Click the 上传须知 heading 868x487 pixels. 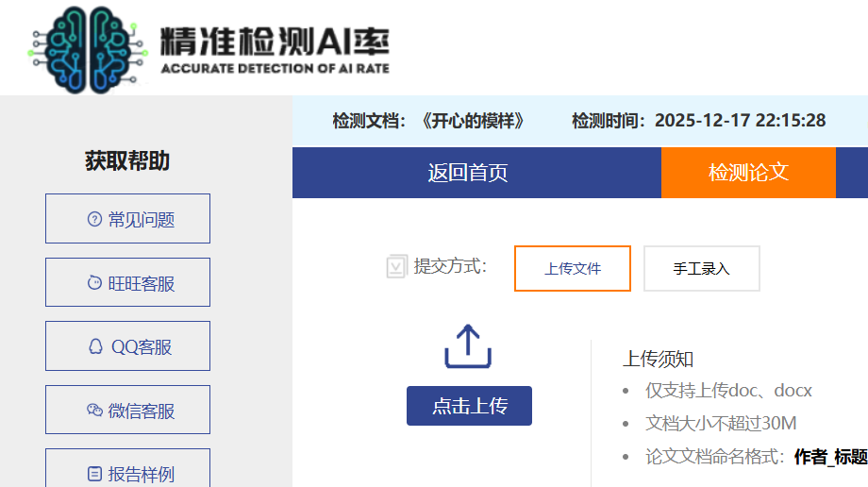(659, 359)
